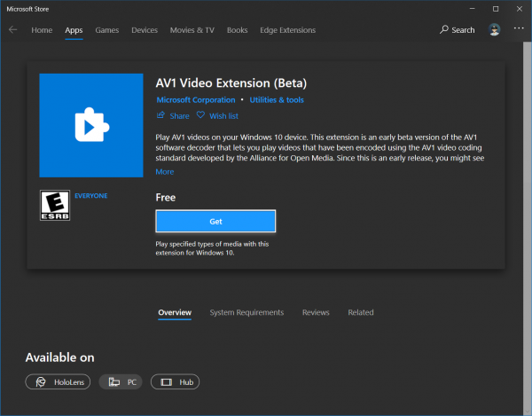
Task: Open the Reviews tab
Action: click(316, 312)
